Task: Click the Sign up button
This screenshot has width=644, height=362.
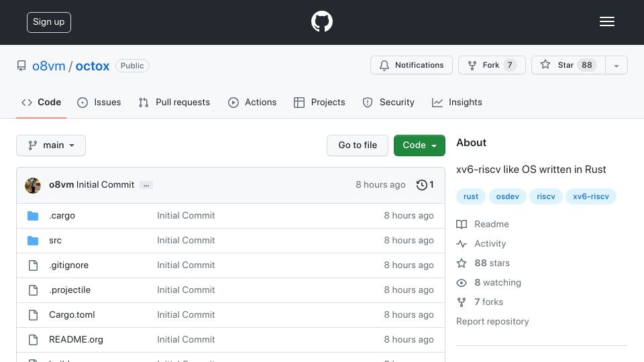Action: [x=49, y=22]
